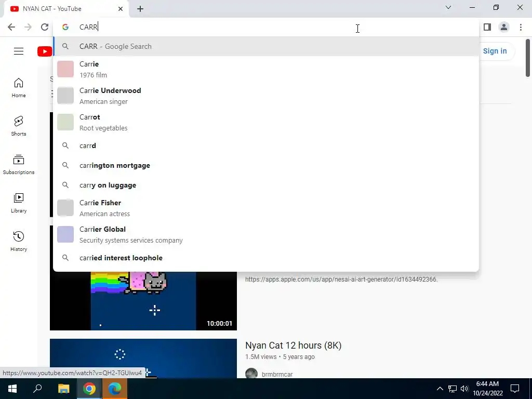Screen dimensions: 532x399
Task: Go back with the browser back arrow
Action: coord(11,27)
